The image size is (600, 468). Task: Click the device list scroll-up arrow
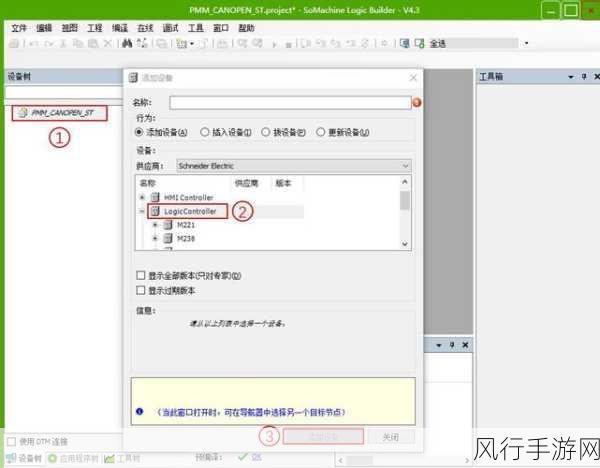(x=405, y=182)
